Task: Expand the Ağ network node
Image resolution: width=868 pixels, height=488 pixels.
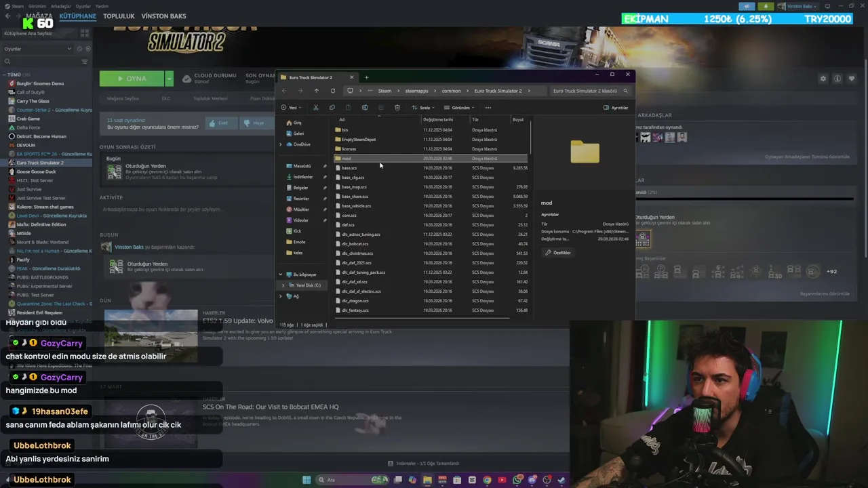Action: tap(281, 296)
